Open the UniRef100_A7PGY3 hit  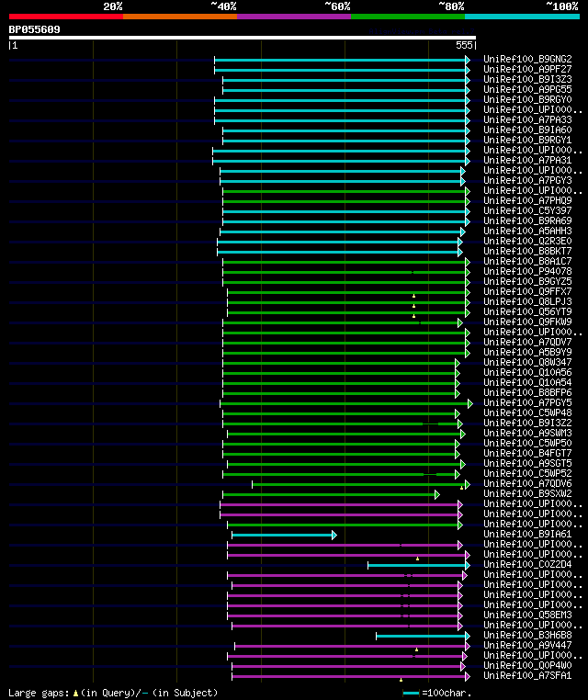pyautogui.click(x=527, y=180)
